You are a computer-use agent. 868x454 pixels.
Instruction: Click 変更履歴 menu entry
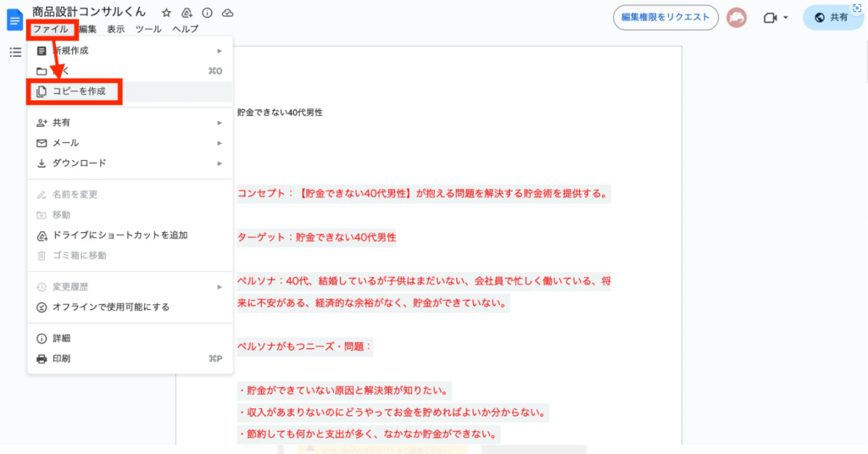coord(130,287)
